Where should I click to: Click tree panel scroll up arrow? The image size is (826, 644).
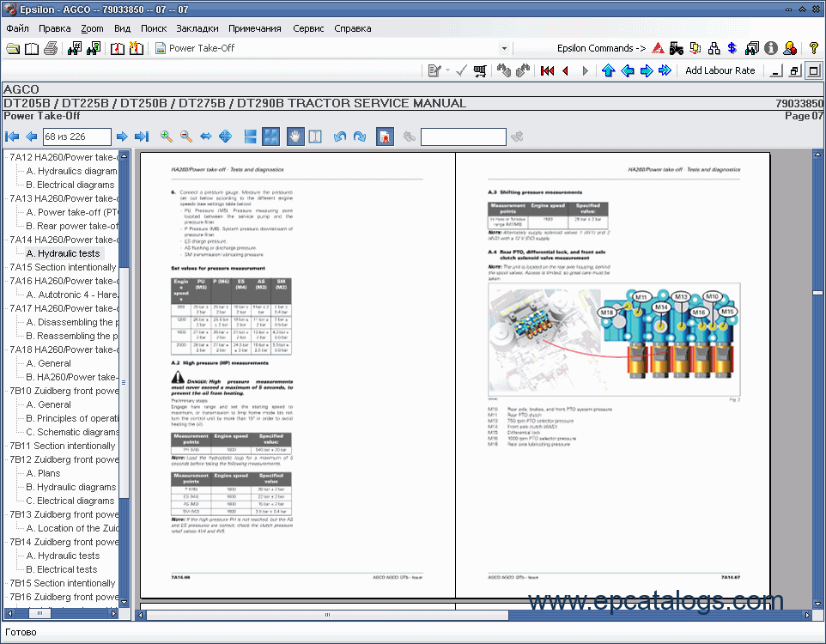(x=124, y=156)
